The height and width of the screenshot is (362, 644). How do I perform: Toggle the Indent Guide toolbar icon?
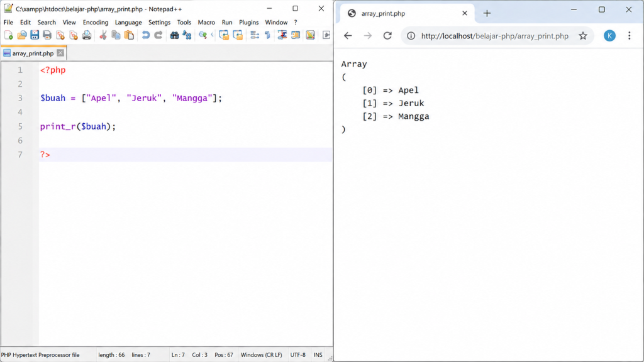pyautogui.click(x=282, y=35)
